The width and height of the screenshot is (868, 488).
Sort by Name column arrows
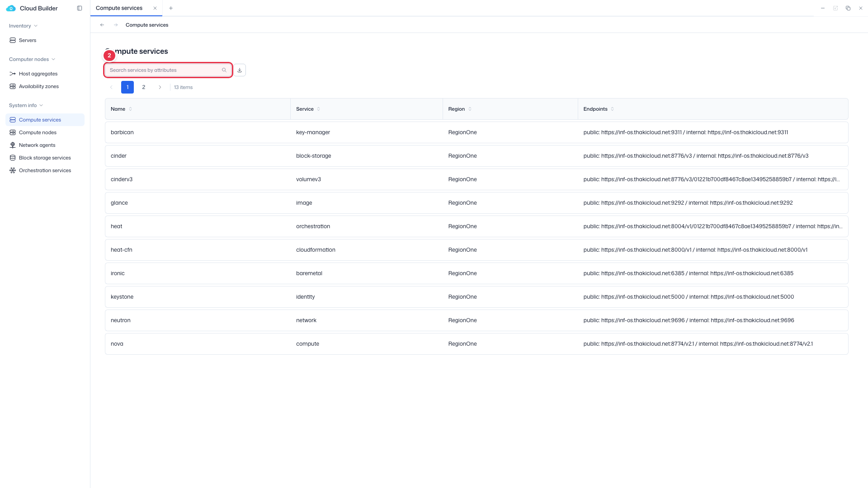(131, 109)
